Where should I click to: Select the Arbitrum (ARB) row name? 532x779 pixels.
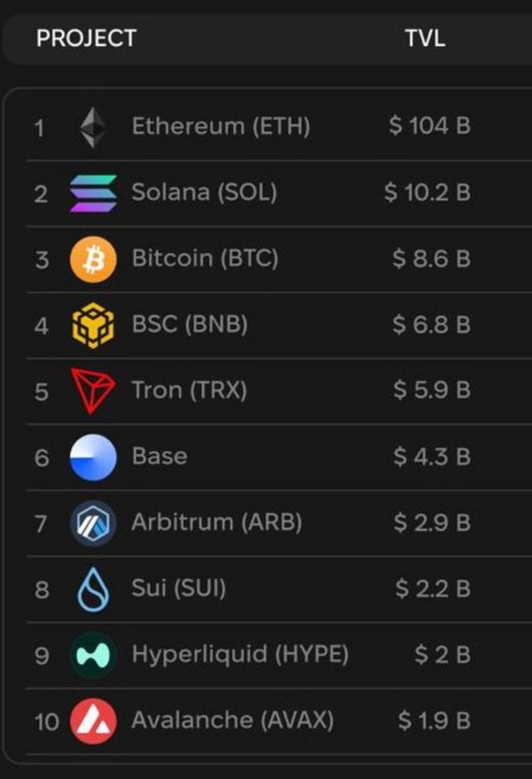[217, 522]
